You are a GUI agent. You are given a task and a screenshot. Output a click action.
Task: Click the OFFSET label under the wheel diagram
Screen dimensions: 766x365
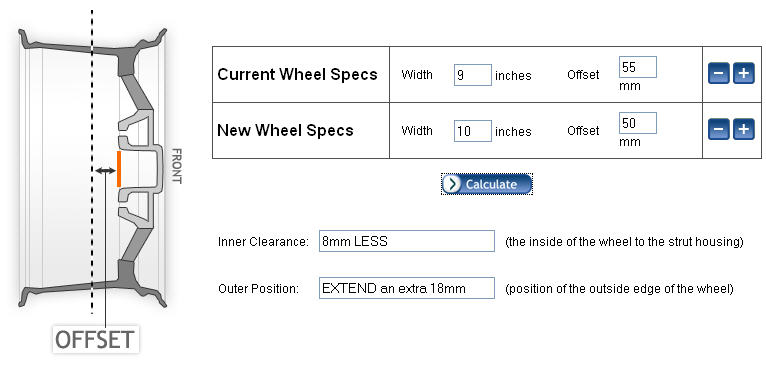click(x=95, y=340)
